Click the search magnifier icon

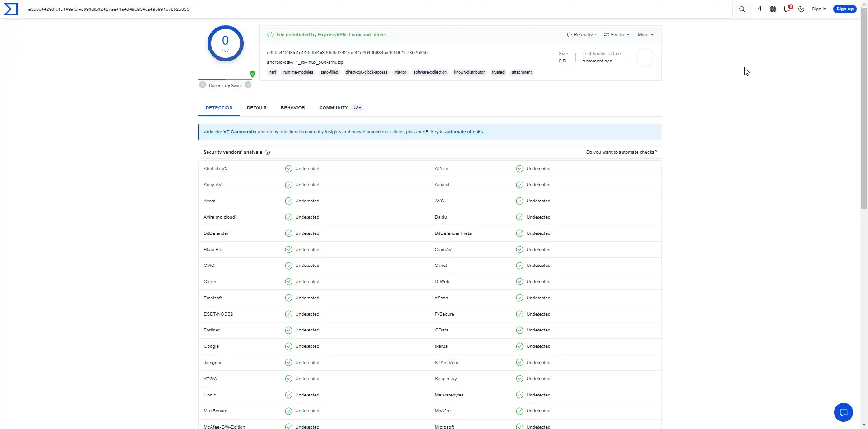pyautogui.click(x=742, y=9)
